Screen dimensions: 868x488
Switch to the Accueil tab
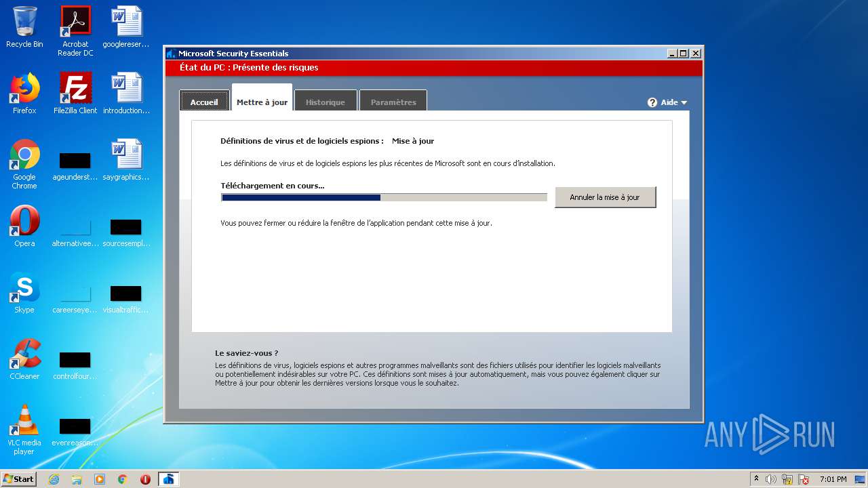coord(204,102)
